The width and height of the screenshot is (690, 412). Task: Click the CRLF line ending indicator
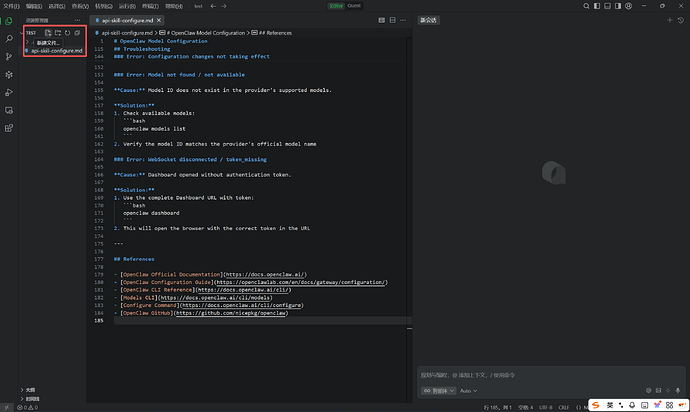(x=565, y=407)
